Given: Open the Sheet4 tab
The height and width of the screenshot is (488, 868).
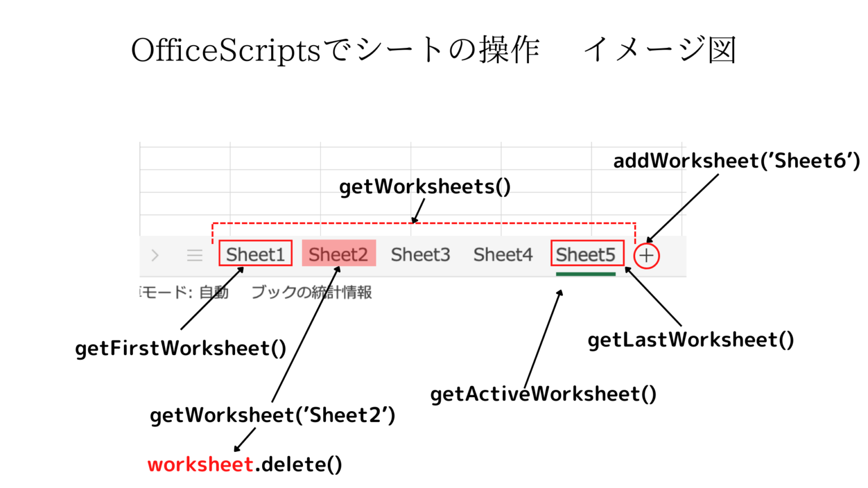Looking at the screenshot, I should click(x=502, y=254).
